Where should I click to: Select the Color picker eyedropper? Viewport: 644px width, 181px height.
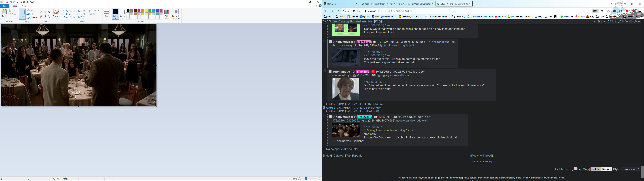click(45, 17)
